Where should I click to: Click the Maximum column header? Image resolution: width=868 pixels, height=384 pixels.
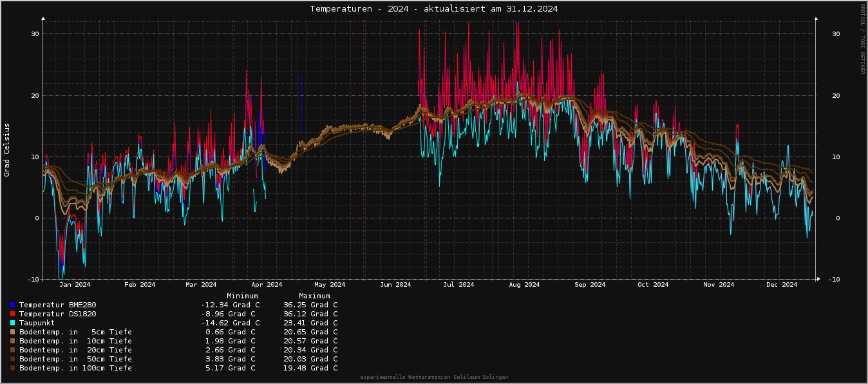[x=314, y=296]
